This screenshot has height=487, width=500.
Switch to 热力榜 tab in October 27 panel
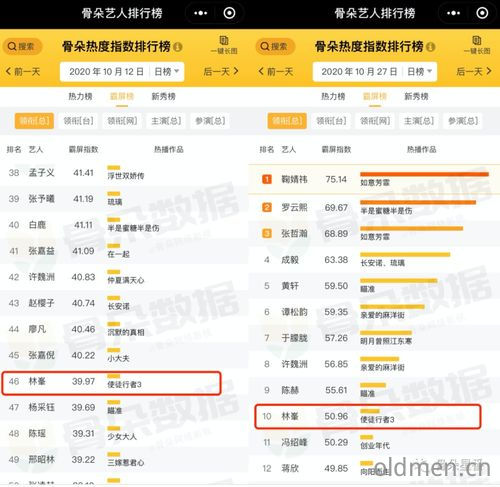click(x=333, y=97)
